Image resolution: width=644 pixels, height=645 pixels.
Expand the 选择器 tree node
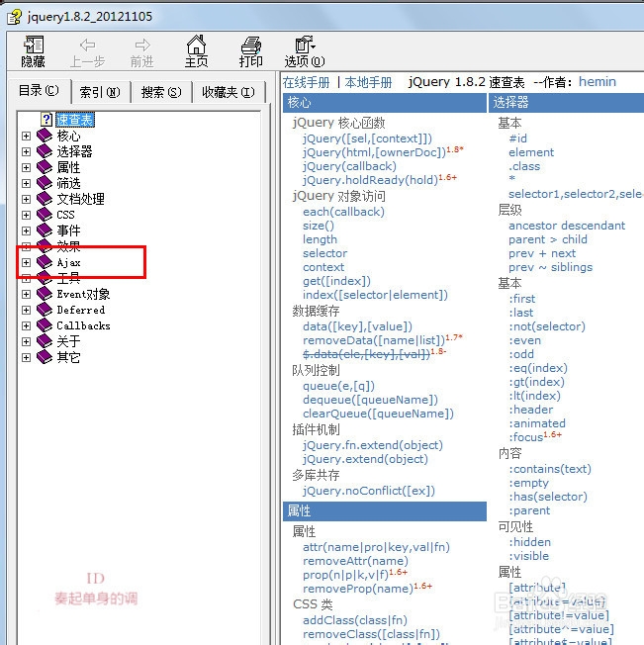coord(26,151)
